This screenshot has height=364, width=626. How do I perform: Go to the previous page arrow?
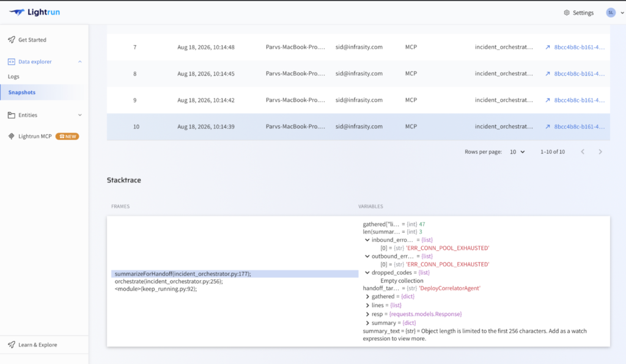(x=583, y=152)
